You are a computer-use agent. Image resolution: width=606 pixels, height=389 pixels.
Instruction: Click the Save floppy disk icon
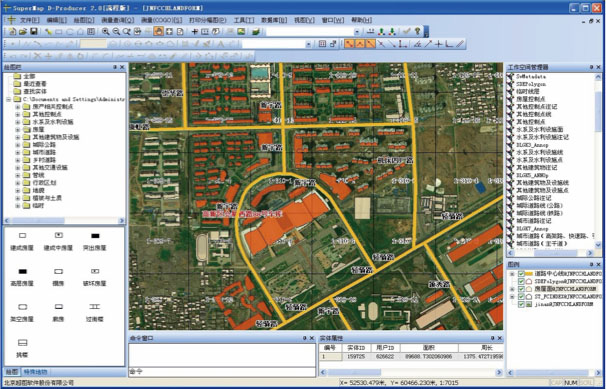point(34,32)
